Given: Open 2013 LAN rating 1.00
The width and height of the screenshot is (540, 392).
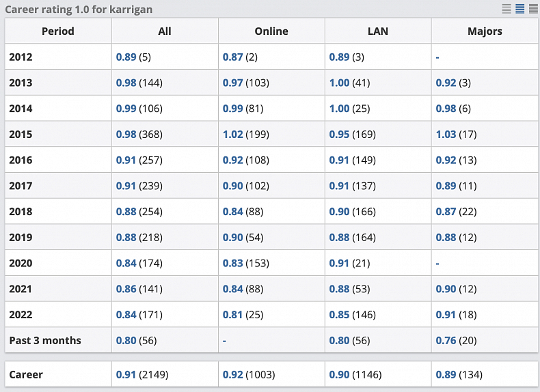Looking at the screenshot, I should pyautogui.click(x=339, y=83).
